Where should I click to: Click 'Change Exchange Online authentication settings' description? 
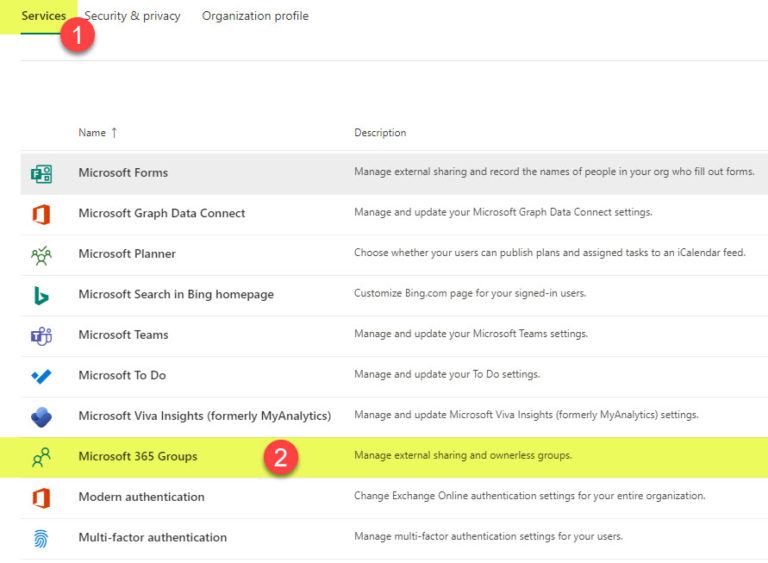pos(529,496)
